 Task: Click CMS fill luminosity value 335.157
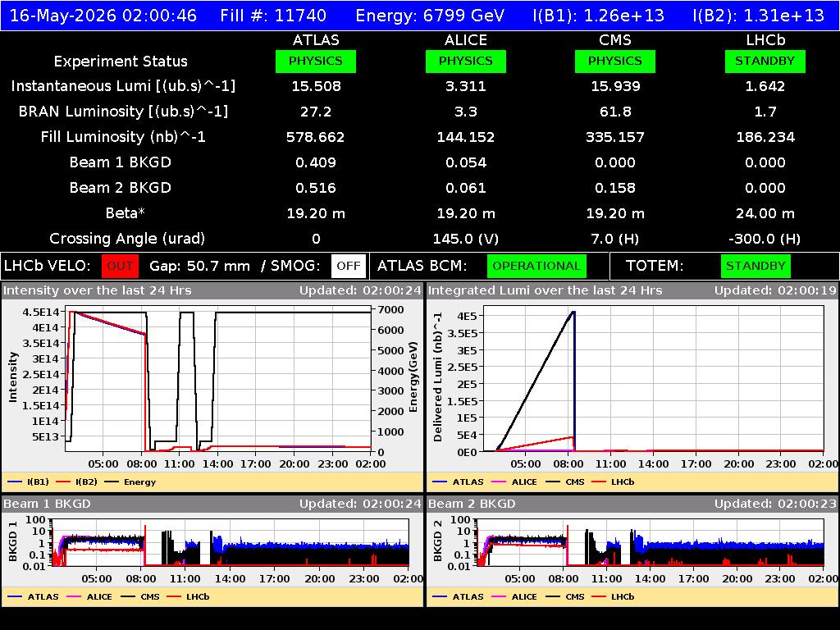click(x=615, y=137)
